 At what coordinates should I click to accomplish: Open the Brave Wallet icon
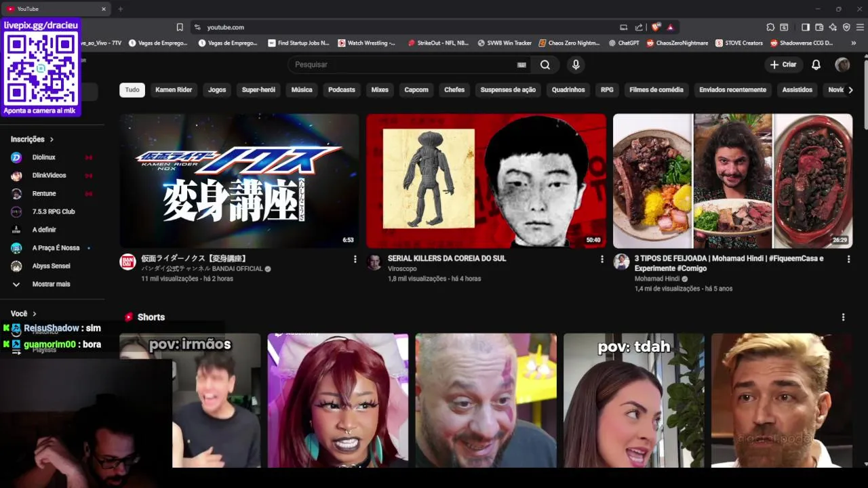pyautogui.click(x=819, y=27)
